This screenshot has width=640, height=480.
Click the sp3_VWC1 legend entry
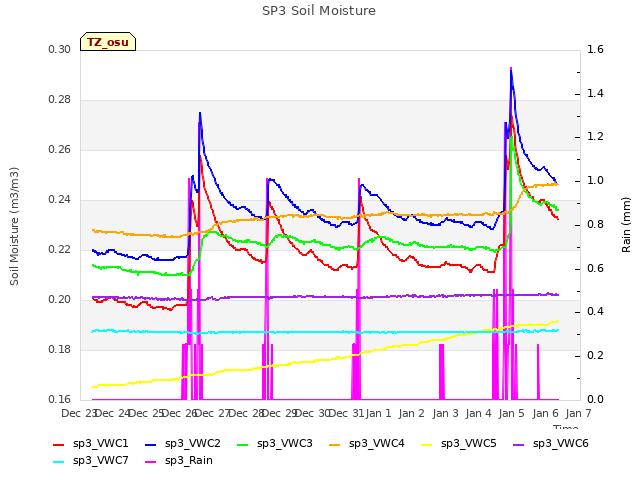click(x=91, y=443)
